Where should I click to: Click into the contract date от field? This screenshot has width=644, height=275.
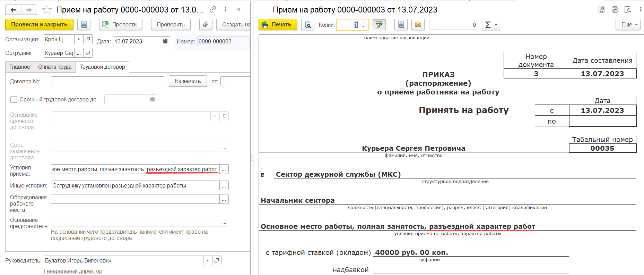(x=235, y=82)
